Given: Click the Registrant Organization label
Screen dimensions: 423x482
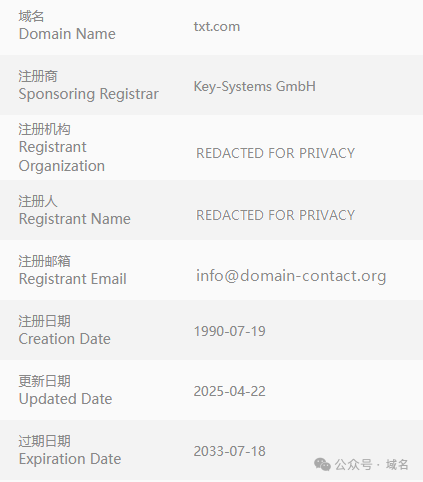Looking at the screenshot, I should point(62,157).
